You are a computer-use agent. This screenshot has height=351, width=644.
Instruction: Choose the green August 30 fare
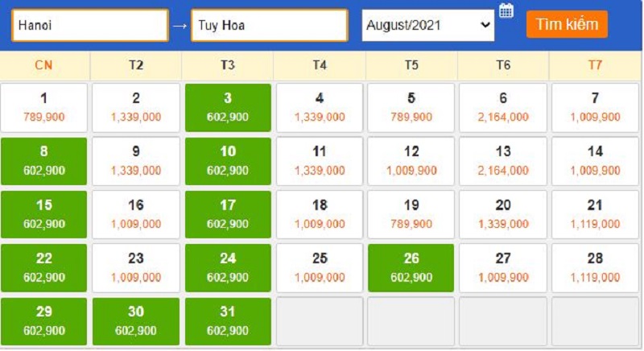[x=136, y=321]
